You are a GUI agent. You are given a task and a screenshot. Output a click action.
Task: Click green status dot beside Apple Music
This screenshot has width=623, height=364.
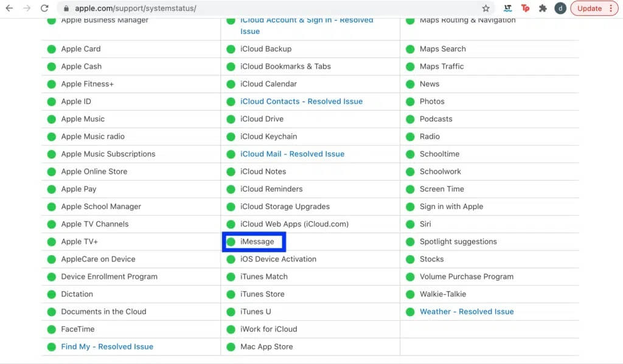51,118
